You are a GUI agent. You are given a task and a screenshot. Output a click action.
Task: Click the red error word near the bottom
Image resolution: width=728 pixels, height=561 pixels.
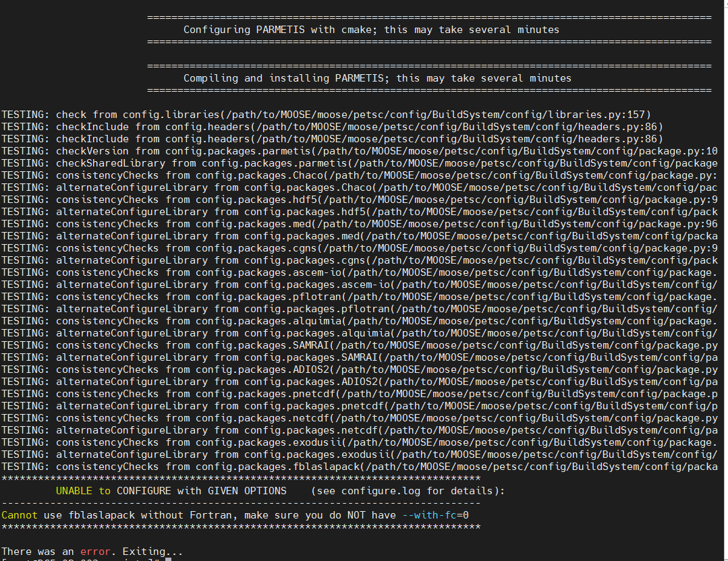pos(95,551)
